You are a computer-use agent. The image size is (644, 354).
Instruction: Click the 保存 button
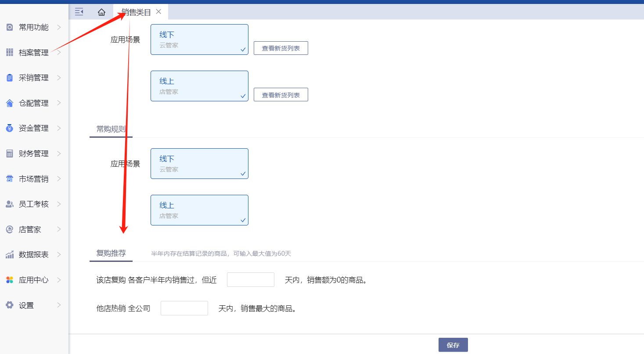click(x=453, y=345)
